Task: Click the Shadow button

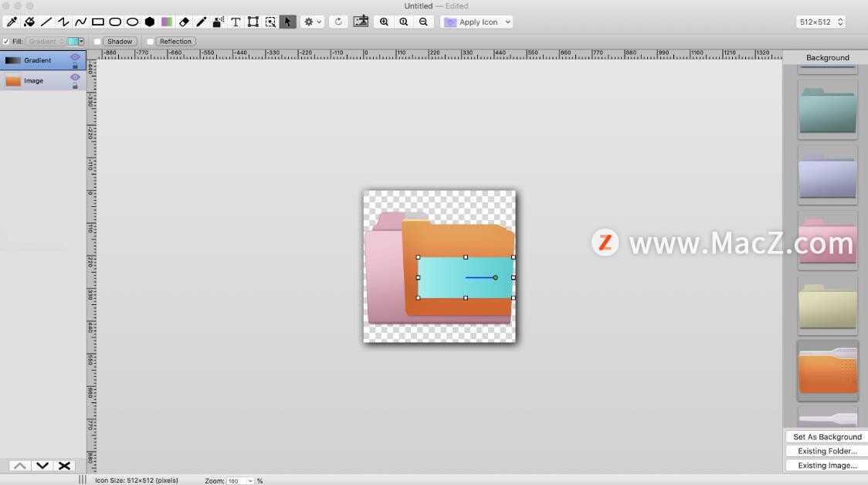Action: click(120, 42)
